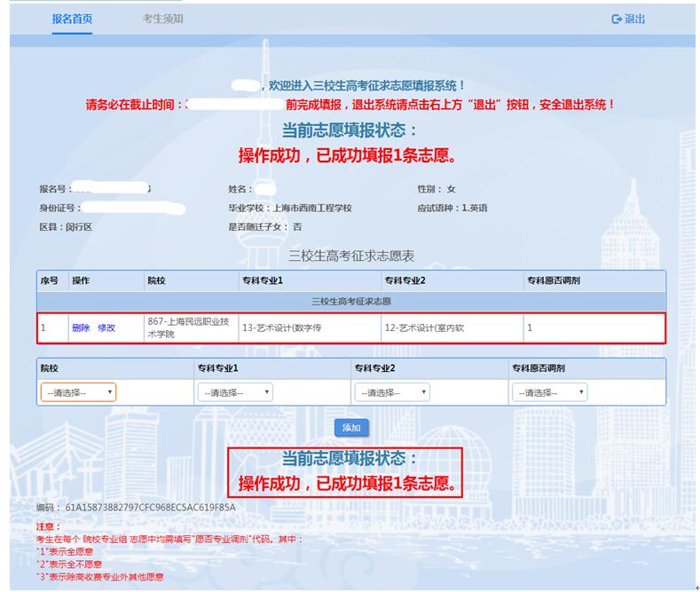Image resolution: width=700 pixels, height=592 pixels.
Task: Switch to the 考生须知 tab
Action: [x=162, y=20]
